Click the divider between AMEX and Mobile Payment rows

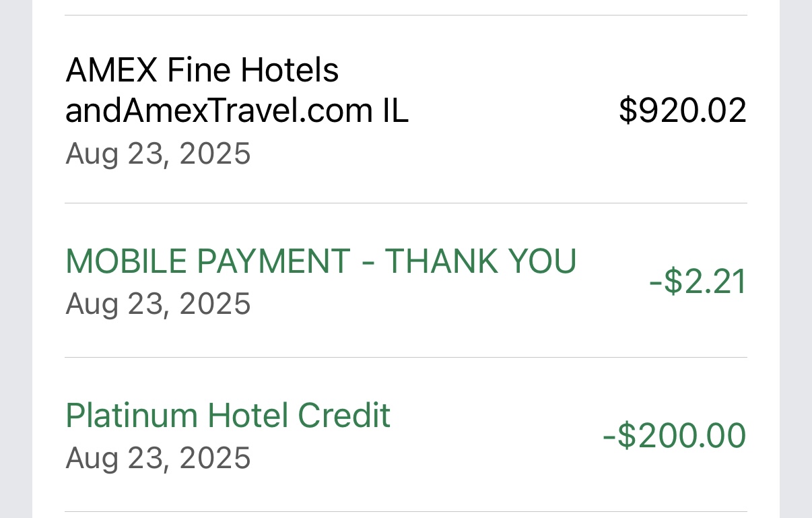pos(405,203)
